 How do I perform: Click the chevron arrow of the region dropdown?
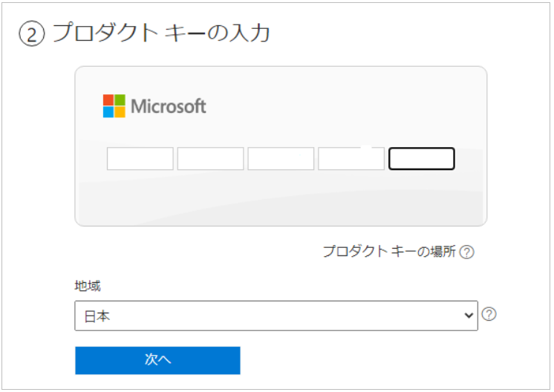tap(469, 316)
